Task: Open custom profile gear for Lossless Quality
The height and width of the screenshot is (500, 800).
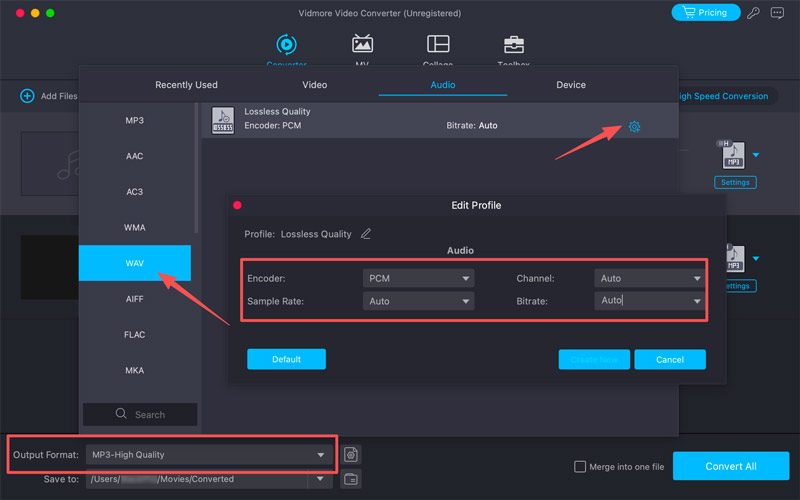Action: click(634, 127)
